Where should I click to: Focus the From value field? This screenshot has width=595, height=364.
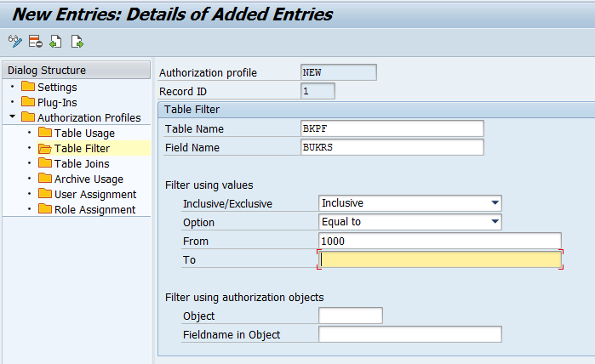click(440, 241)
